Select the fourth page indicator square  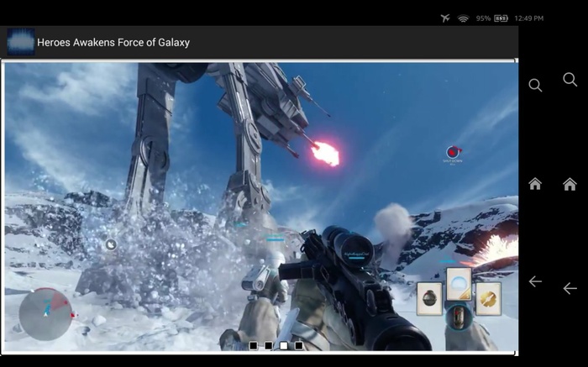tap(299, 345)
